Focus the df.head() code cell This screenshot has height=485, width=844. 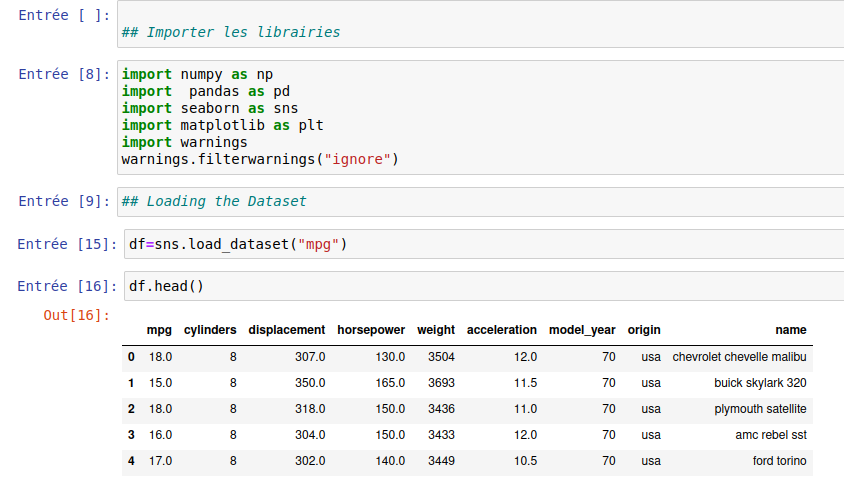pyautogui.click(x=166, y=286)
